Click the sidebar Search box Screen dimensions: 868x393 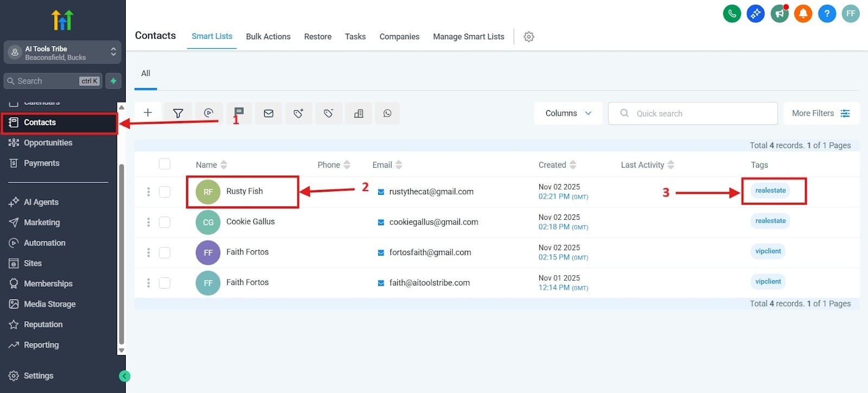[x=53, y=81]
